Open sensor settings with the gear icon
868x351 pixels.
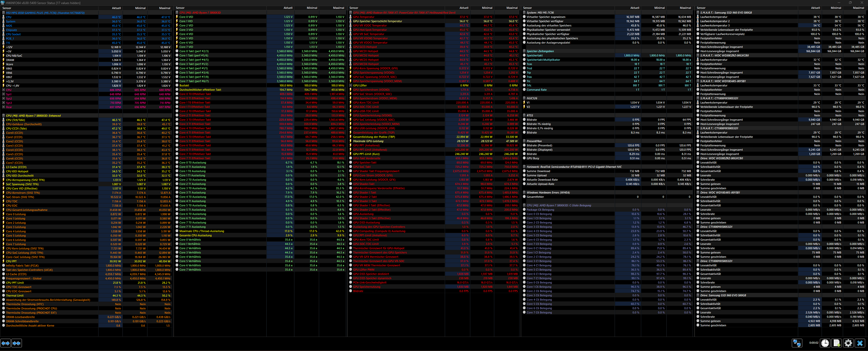pos(848,343)
